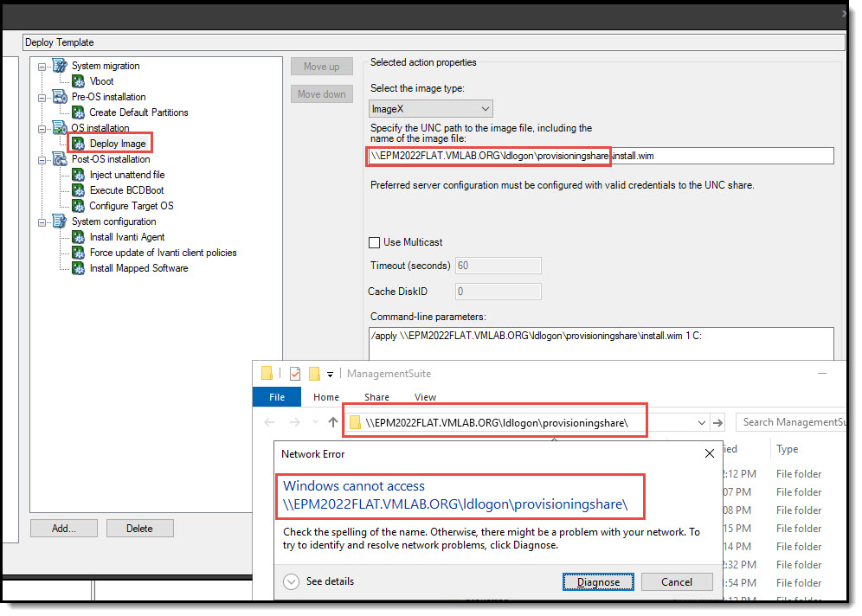
Task: Click the System migration phase icon
Action: tap(59, 66)
